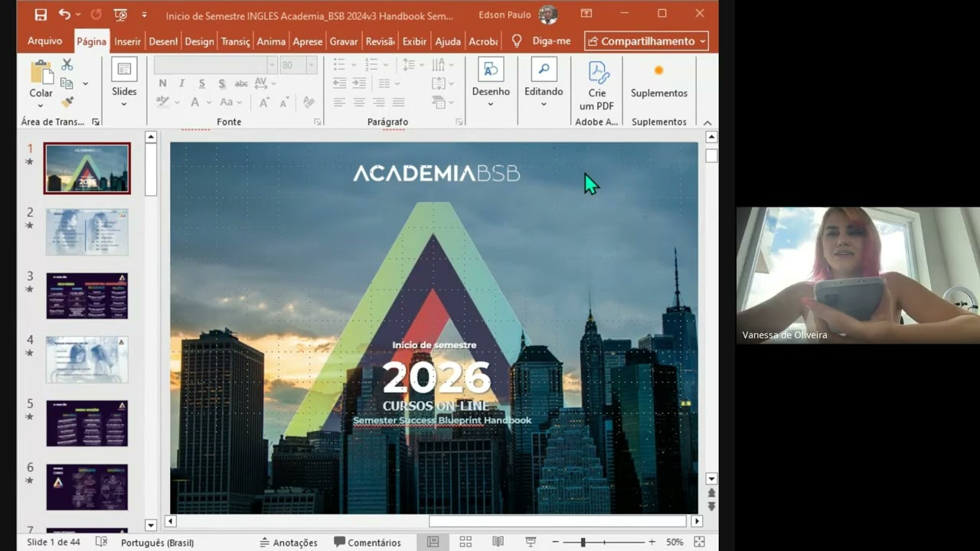
Task: Select slide 4 thumbnail
Action: (87, 359)
